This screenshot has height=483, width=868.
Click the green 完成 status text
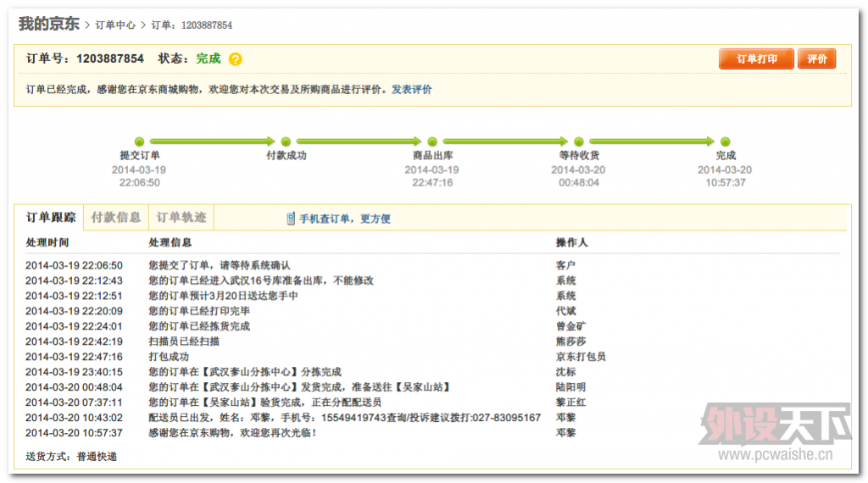(209, 58)
